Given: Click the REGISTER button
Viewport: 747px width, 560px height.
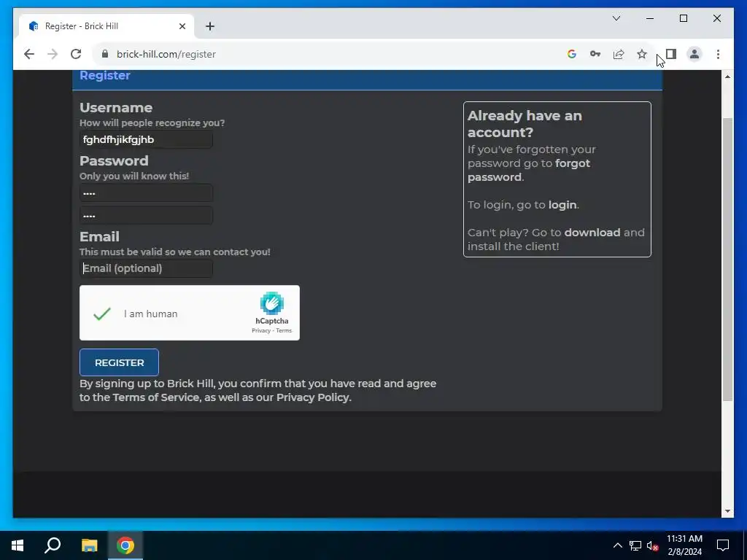Looking at the screenshot, I should (x=119, y=362).
